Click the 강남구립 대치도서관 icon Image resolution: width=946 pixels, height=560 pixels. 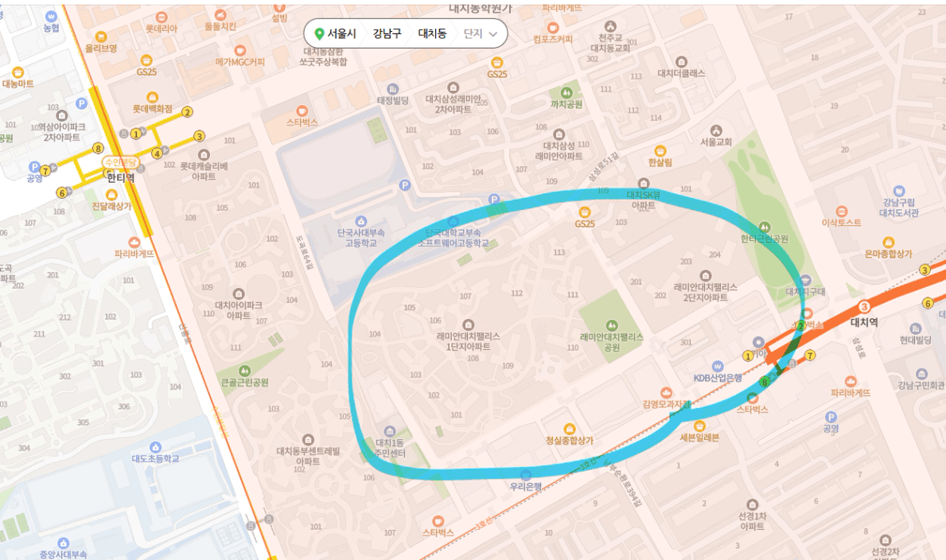[x=899, y=191]
